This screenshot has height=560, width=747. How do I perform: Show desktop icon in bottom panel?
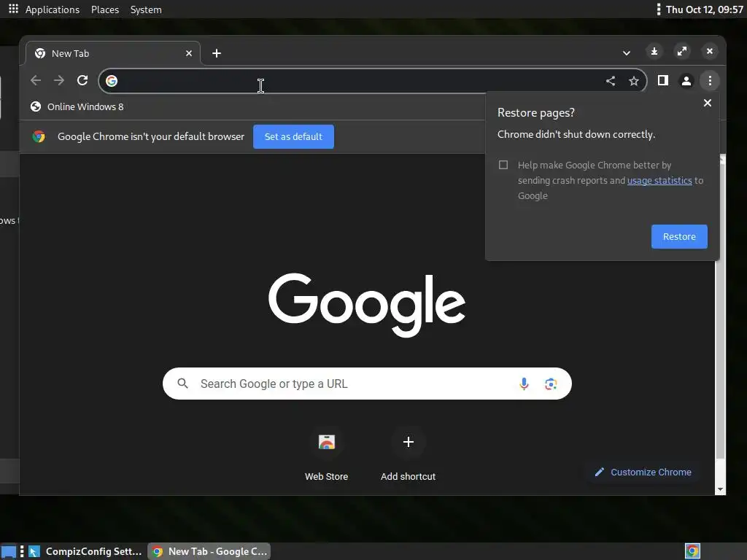pyautogui.click(x=9, y=551)
